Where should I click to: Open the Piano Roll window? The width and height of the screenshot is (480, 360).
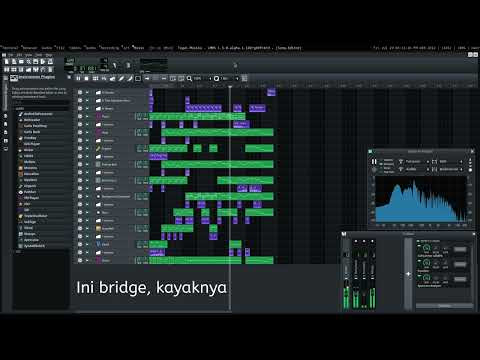pos(21,70)
